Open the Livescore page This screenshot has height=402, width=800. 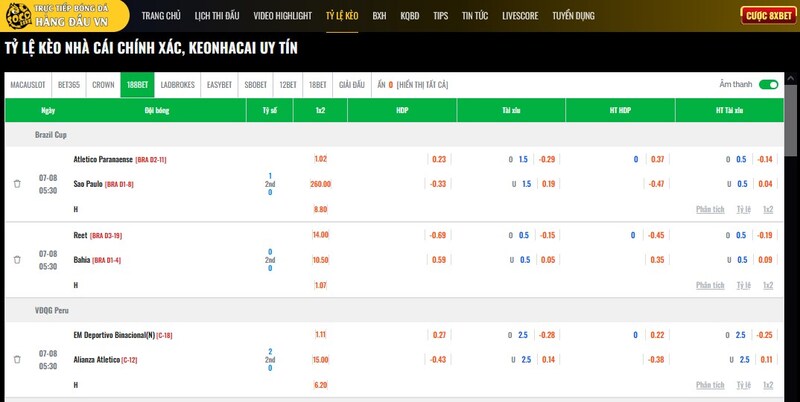(520, 16)
